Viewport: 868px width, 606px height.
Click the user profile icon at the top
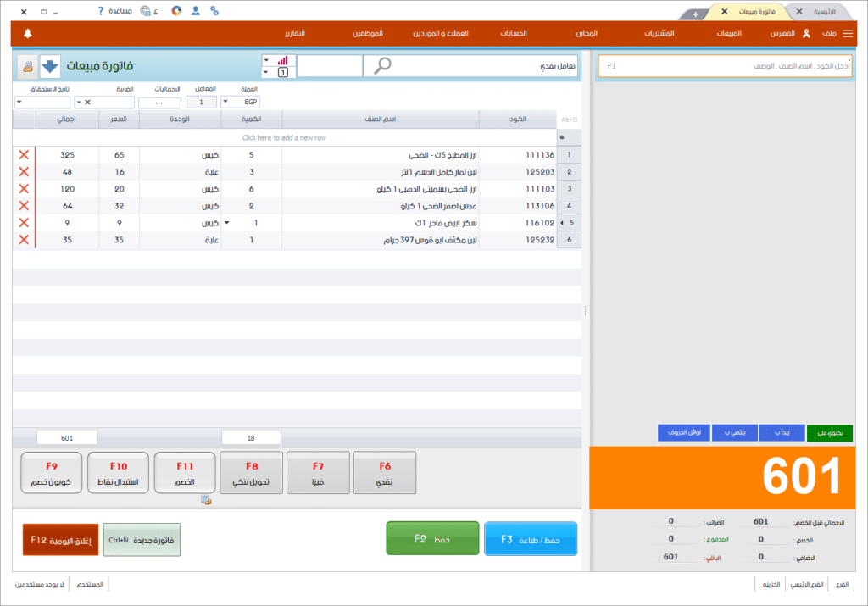point(195,11)
